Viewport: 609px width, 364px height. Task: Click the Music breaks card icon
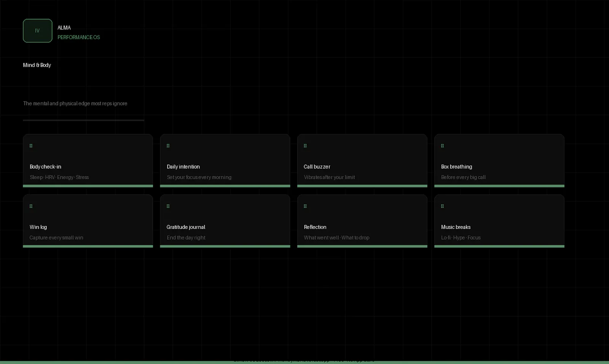[442, 206]
